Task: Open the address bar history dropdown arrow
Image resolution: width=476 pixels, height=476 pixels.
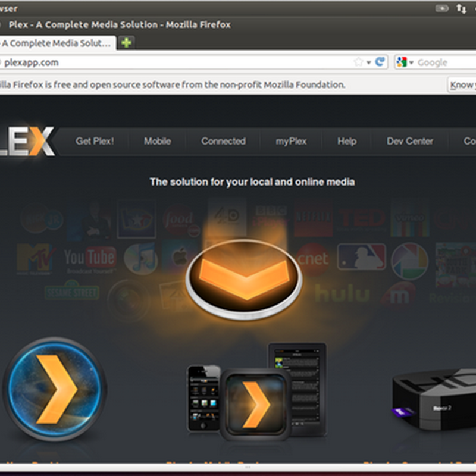Action: (x=368, y=62)
